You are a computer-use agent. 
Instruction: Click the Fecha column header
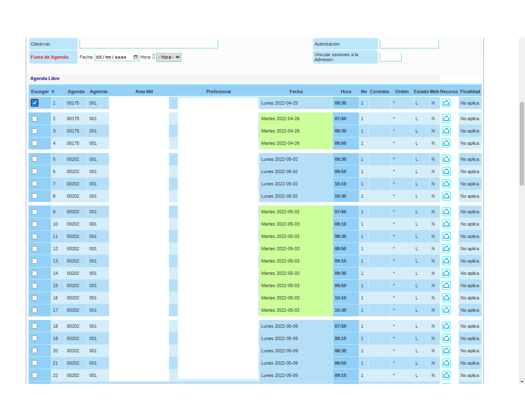pyautogui.click(x=296, y=91)
